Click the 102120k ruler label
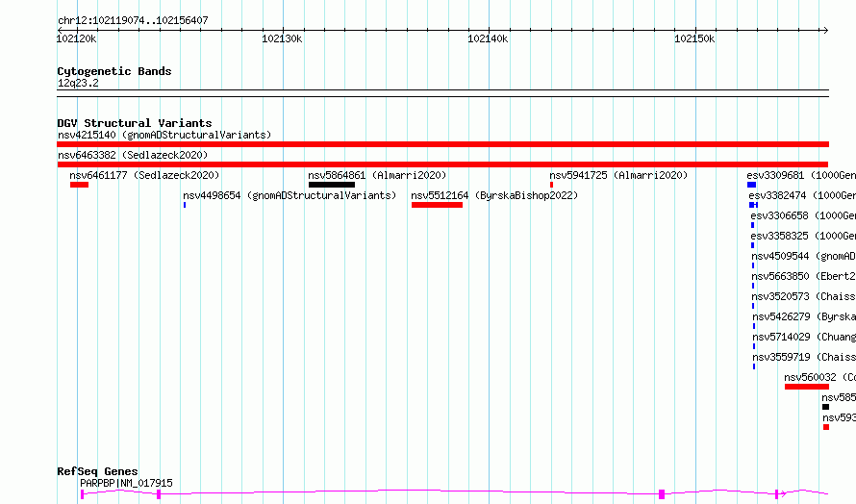Screen dimensions: 856x504 point(76,38)
